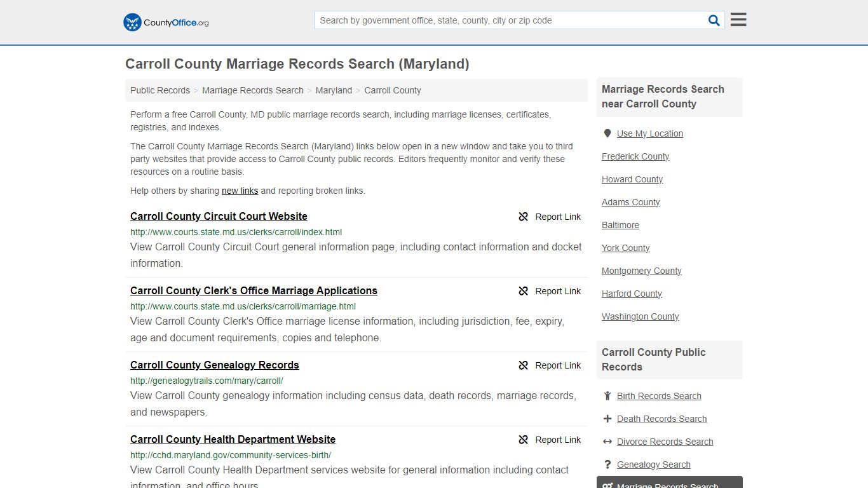The image size is (868, 488).
Task: Click broken-link icon beside Health Department Website
Action: [524, 440]
